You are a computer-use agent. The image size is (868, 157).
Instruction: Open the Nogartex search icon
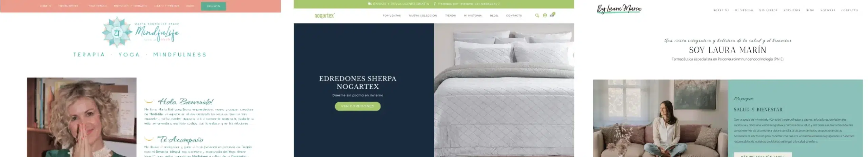(537, 15)
